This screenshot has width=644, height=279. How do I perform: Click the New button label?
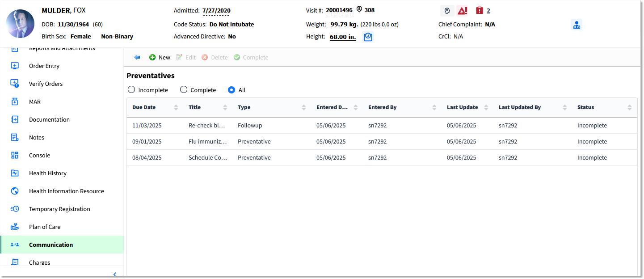pyautogui.click(x=164, y=57)
